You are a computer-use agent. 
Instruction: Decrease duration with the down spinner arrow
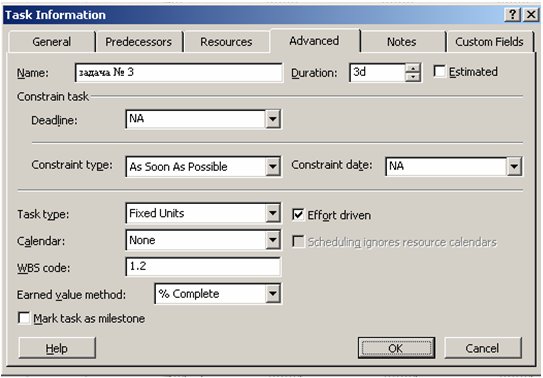[412, 76]
